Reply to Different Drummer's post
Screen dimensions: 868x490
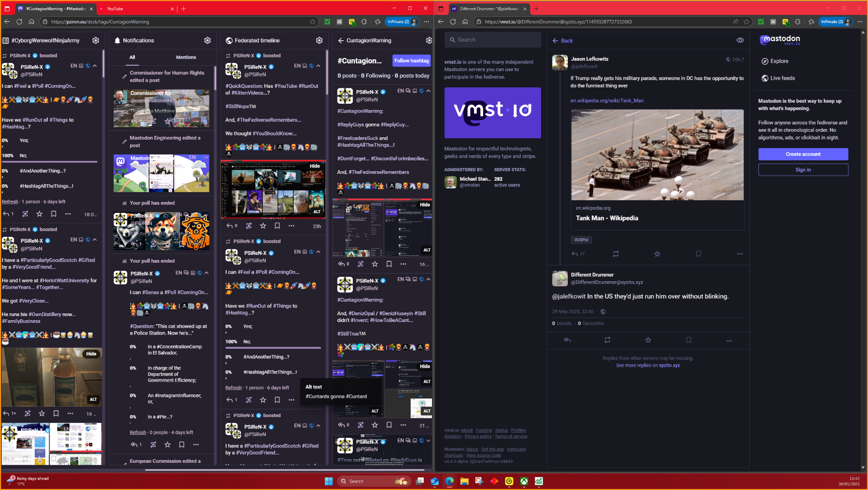(x=567, y=340)
